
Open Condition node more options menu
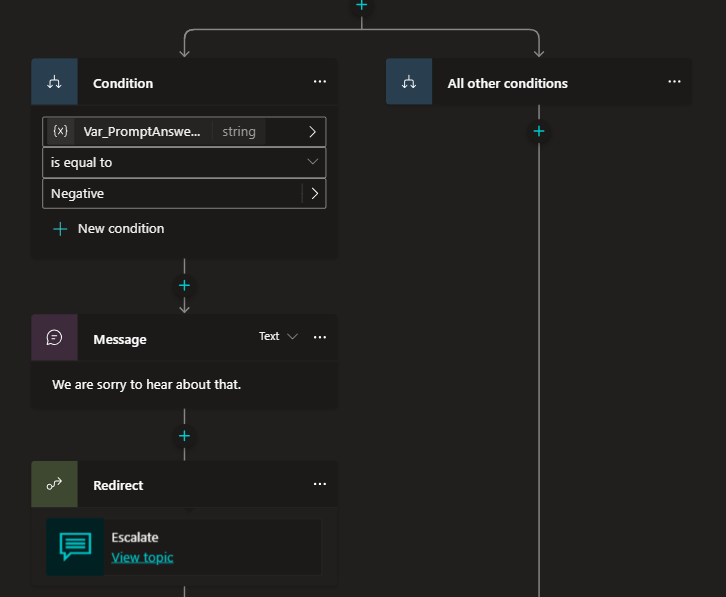(320, 82)
